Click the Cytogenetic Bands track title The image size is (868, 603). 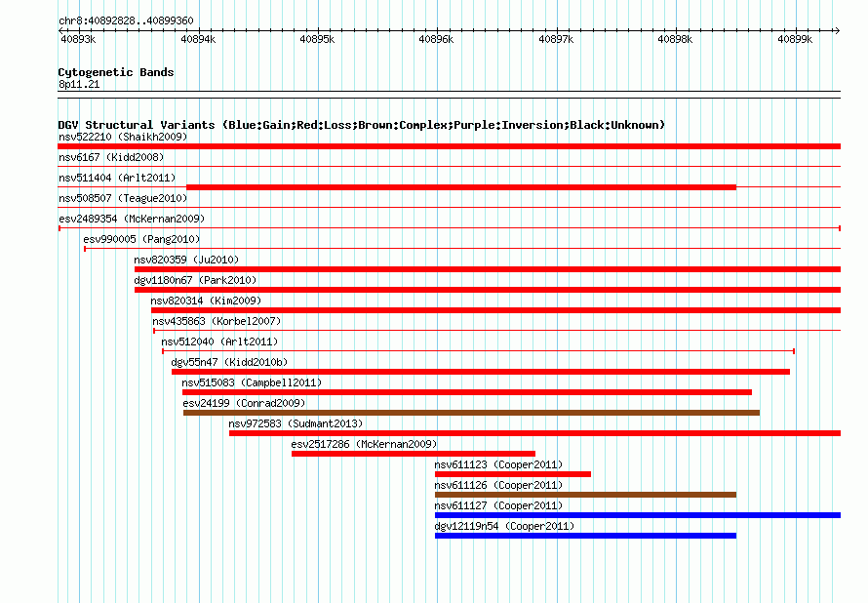tap(116, 72)
